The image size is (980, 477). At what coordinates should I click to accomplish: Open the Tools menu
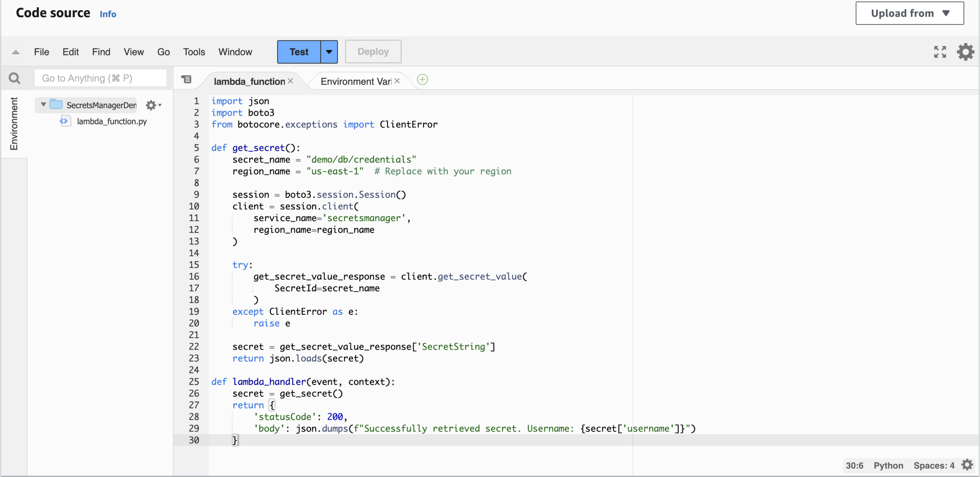pyautogui.click(x=194, y=52)
